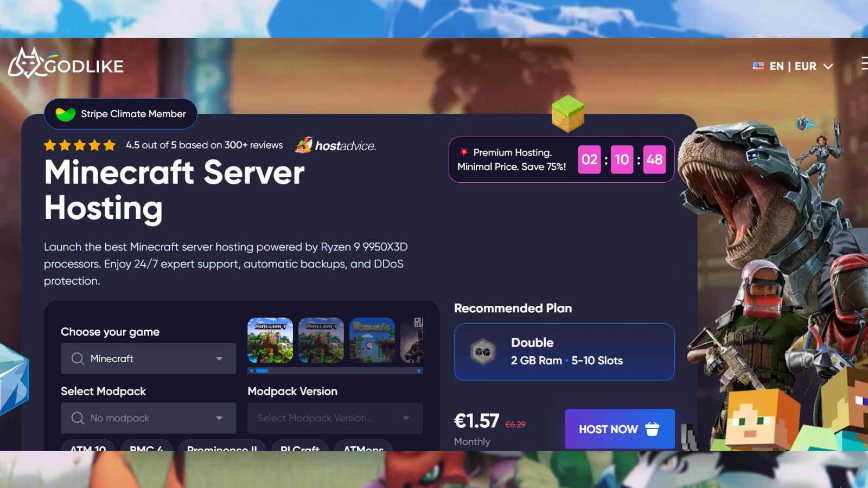Click the '2 GB Ram' plan text
The width and height of the screenshot is (868, 488).
[x=536, y=361]
